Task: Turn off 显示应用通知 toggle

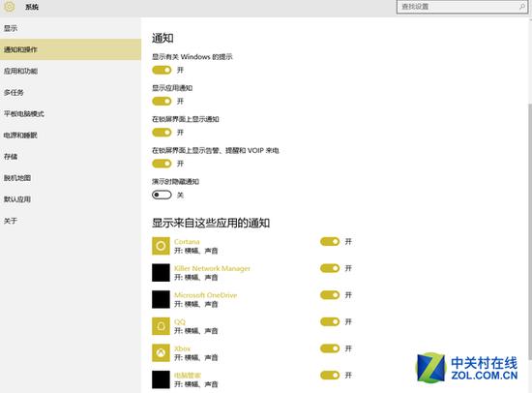Action: click(x=162, y=102)
